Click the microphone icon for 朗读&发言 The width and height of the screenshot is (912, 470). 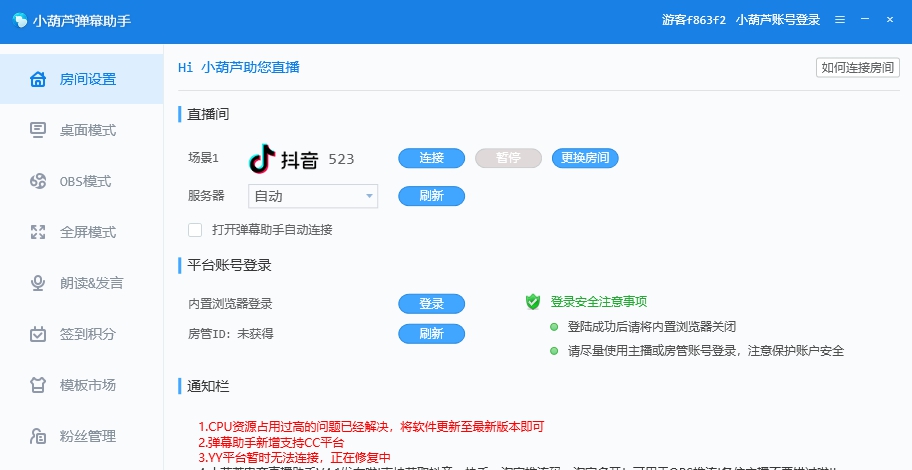point(38,283)
